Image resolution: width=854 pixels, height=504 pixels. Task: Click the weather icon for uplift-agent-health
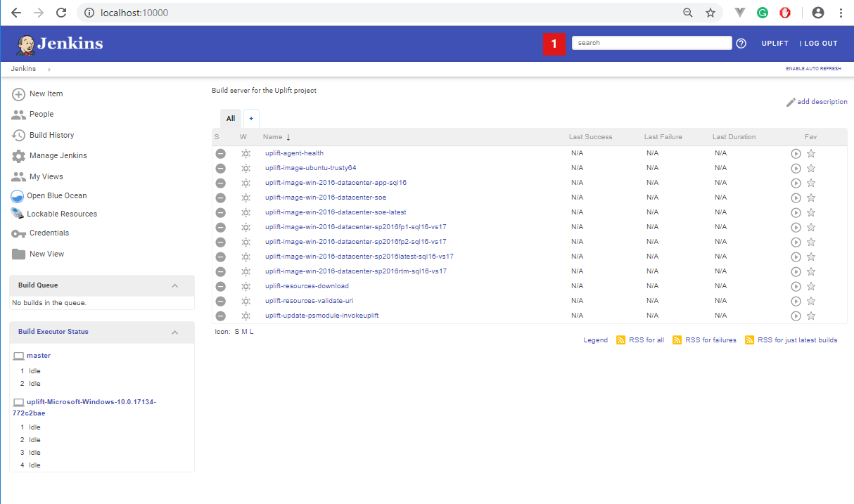(x=246, y=153)
